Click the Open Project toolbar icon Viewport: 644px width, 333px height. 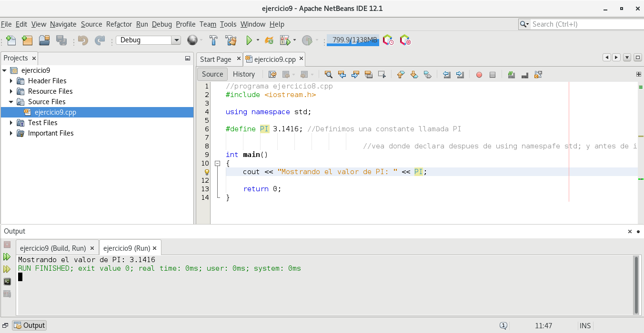click(44, 40)
